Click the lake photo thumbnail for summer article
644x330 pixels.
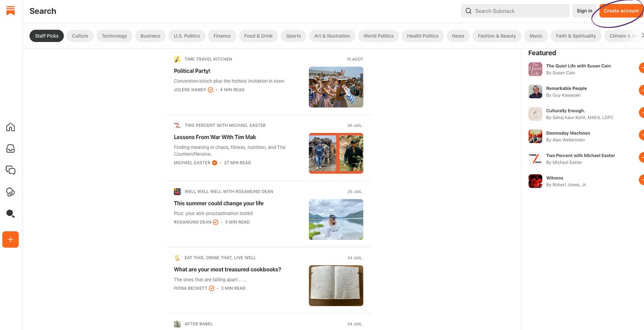point(336,219)
